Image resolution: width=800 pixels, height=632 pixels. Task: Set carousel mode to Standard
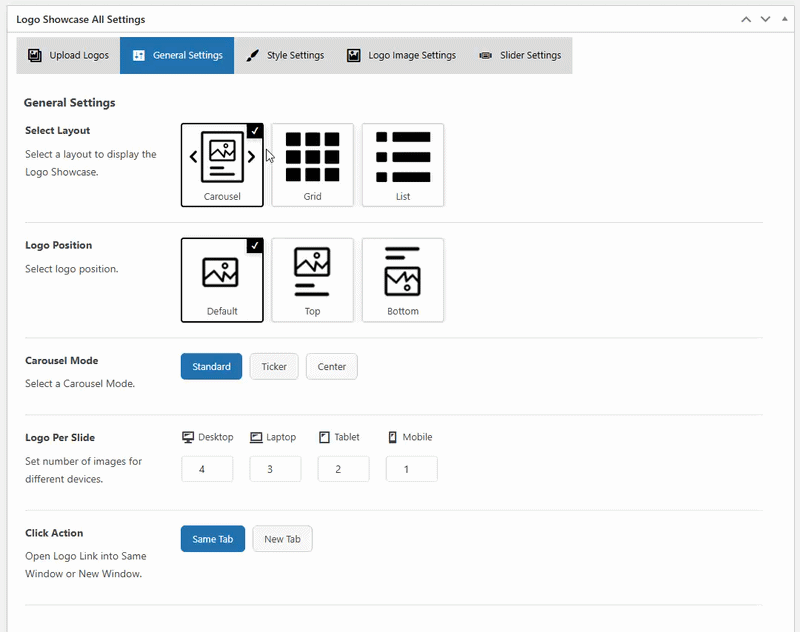211,366
